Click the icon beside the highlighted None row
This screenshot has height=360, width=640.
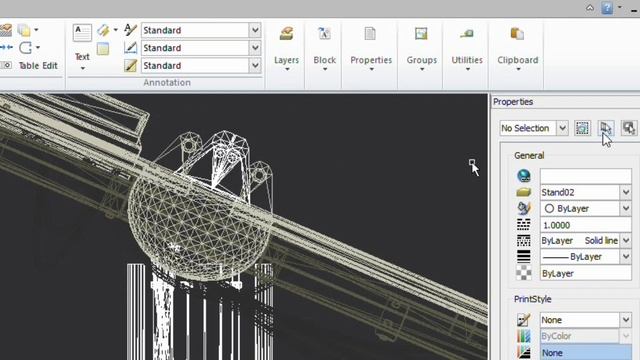(x=524, y=352)
